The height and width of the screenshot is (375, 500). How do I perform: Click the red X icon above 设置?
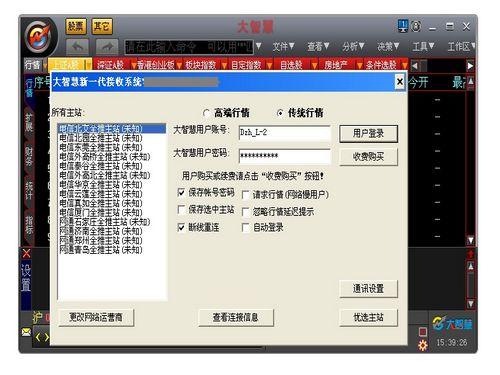pos(26,253)
